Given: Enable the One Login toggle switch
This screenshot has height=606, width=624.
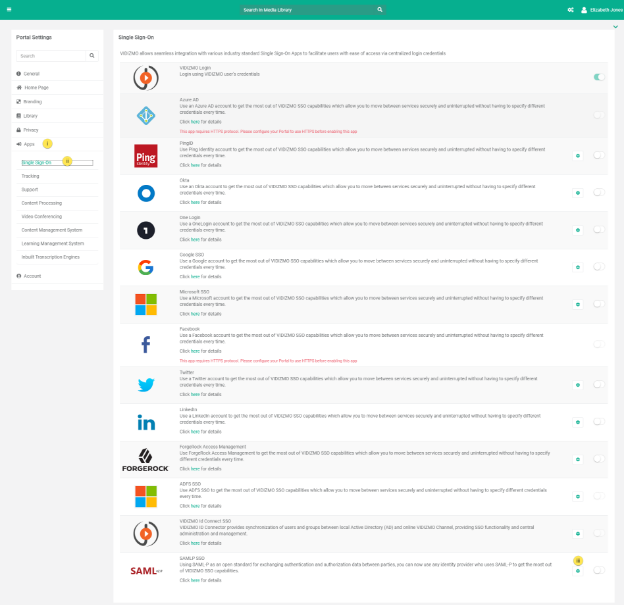Looking at the screenshot, I should pyautogui.click(x=599, y=230).
